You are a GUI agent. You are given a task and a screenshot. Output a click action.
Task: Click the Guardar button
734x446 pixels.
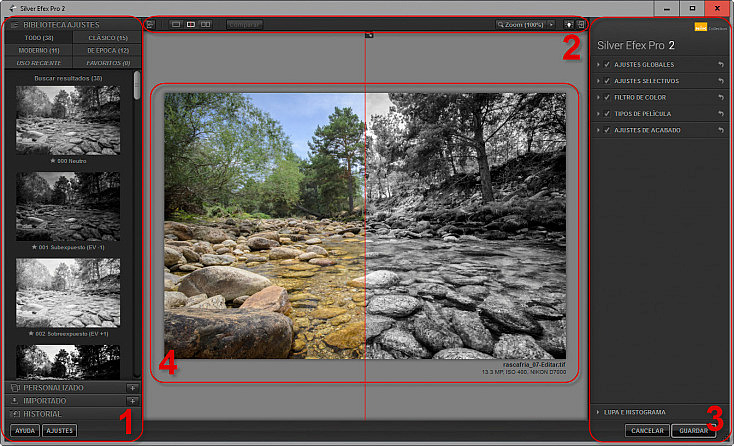click(693, 431)
